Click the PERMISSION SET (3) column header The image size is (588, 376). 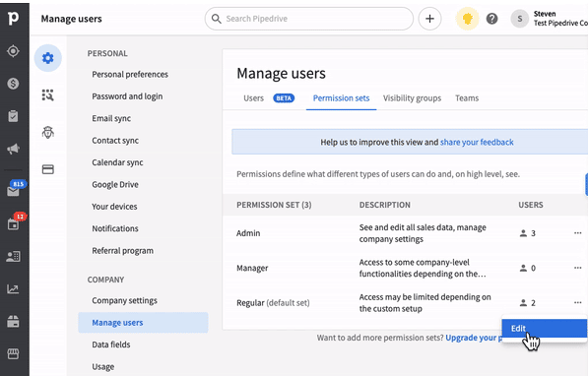274,205
